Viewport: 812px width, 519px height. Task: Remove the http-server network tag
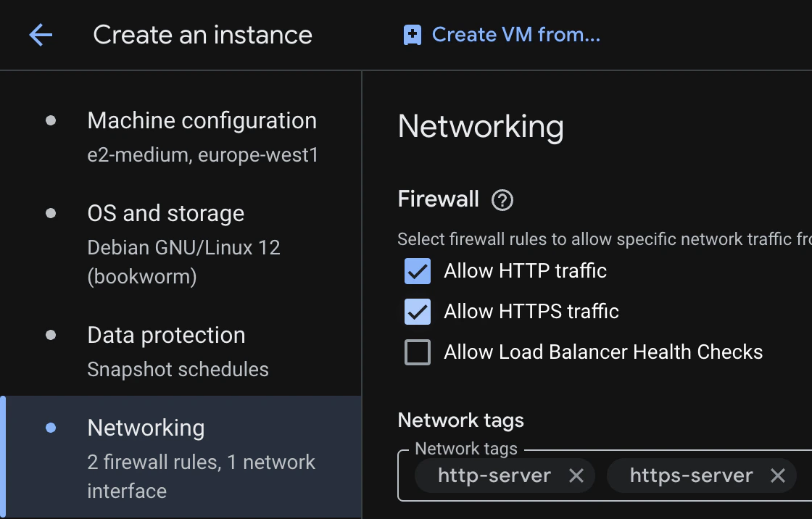(576, 476)
